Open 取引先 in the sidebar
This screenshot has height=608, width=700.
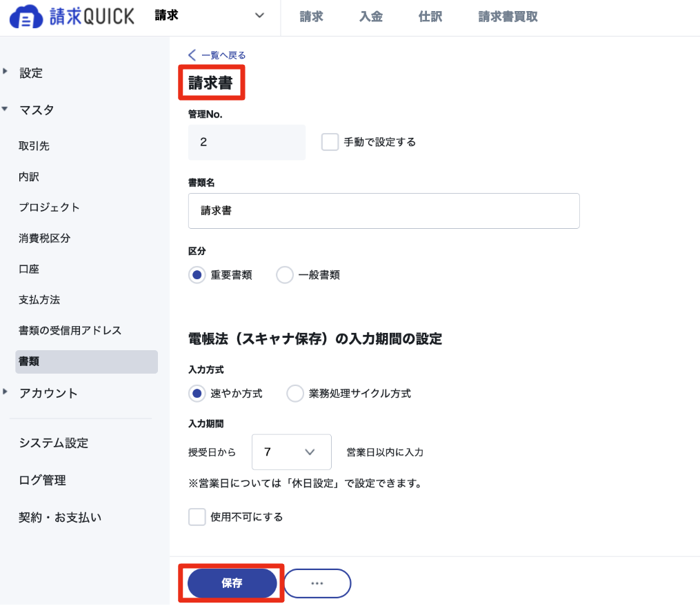pyautogui.click(x=34, y=146)
